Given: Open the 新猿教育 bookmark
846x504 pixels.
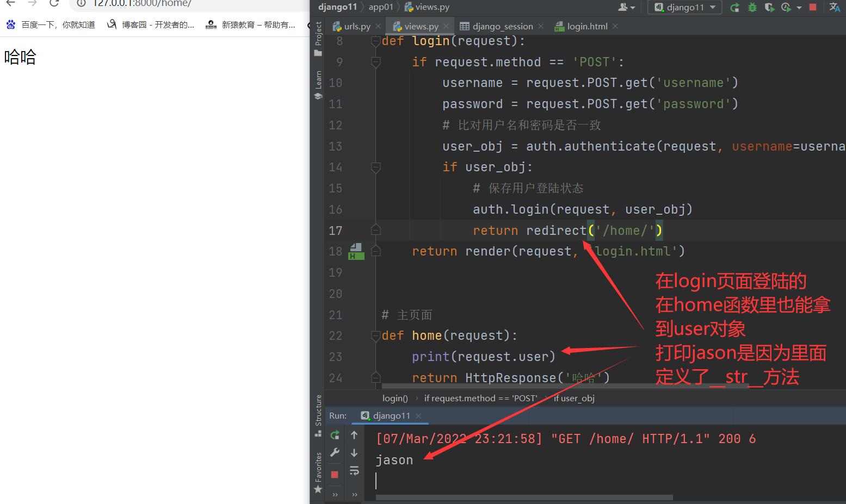Looking at the screenshot, I should (x=251, y=25).
